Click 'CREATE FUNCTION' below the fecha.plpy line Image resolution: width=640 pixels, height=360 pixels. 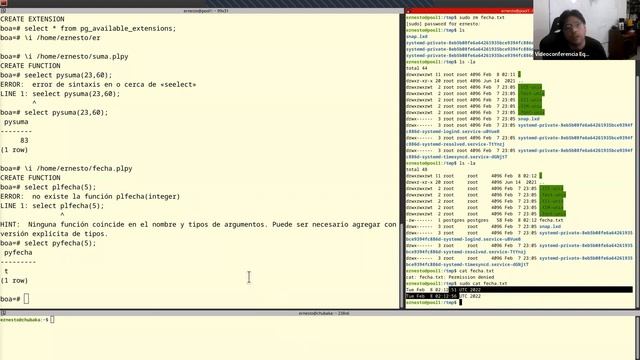point(30,178)
